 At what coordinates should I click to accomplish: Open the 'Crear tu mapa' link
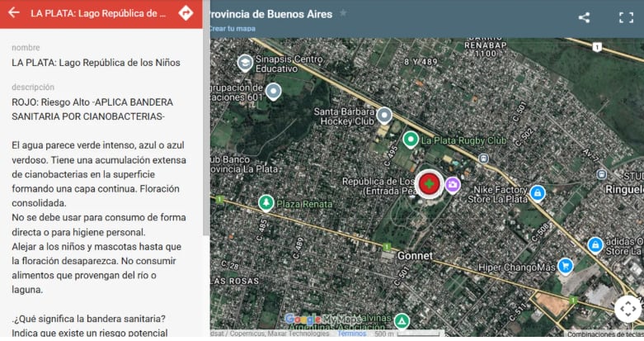pos(233,28)
